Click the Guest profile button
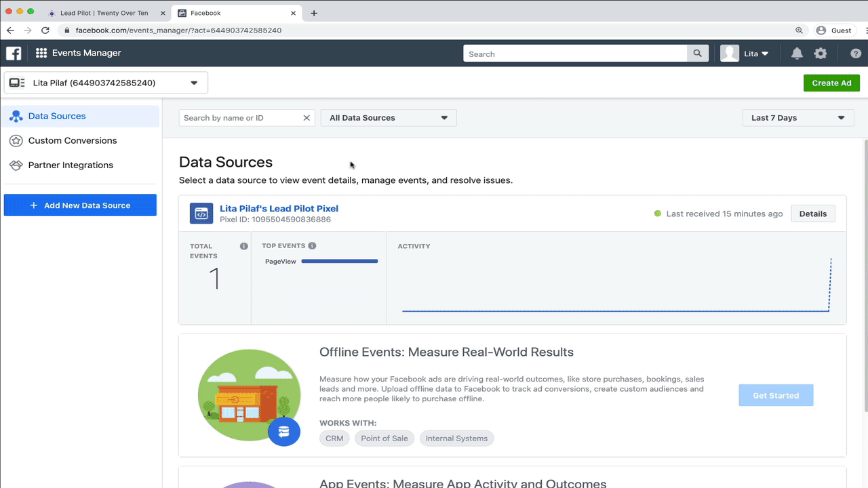The height and width of the screenshot is (488, 868). click(833, 30)
